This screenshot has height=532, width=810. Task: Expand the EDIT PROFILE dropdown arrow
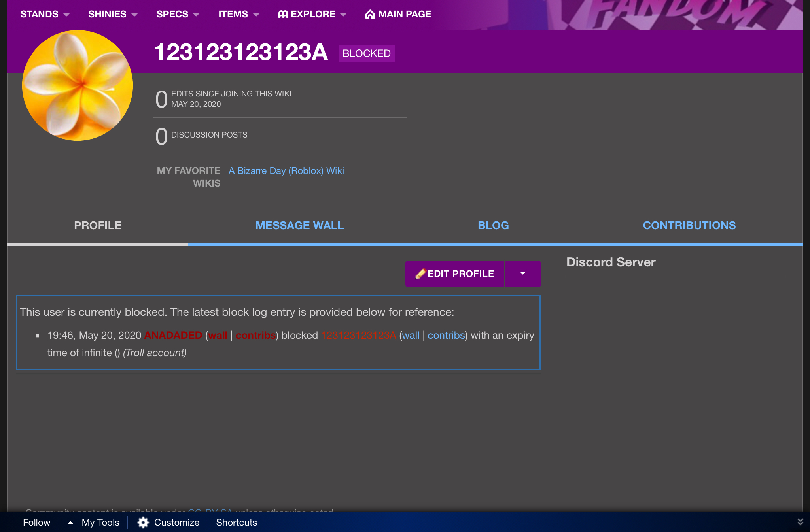point(522,273)
